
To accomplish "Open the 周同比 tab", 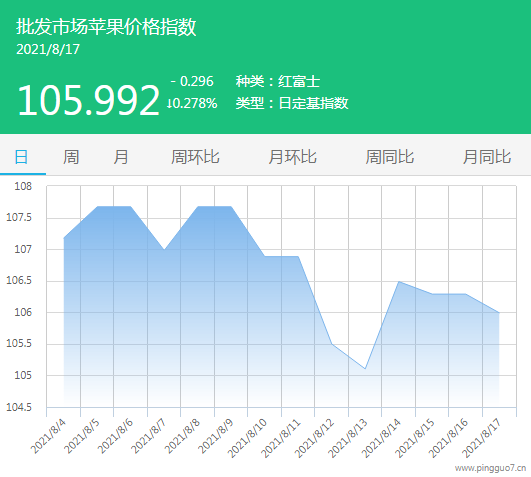I will pyautogui.click(x=390, y=157).
